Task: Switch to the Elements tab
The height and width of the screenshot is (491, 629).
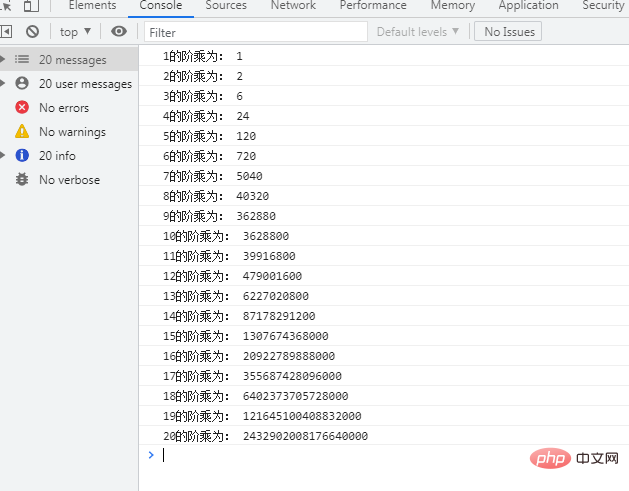Action: (x=92, y=5)
